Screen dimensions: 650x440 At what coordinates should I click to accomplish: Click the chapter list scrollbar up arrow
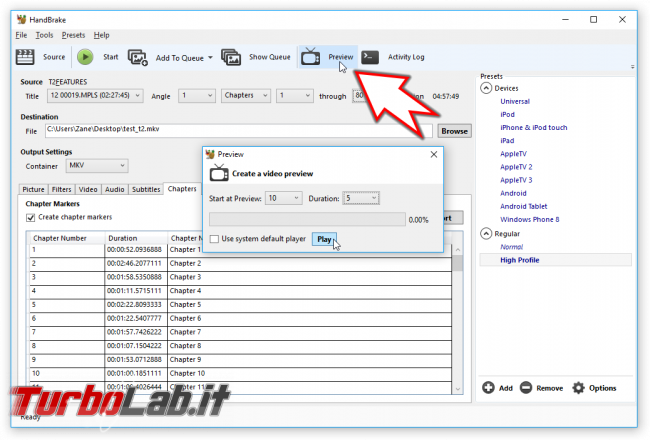[458, 250]
